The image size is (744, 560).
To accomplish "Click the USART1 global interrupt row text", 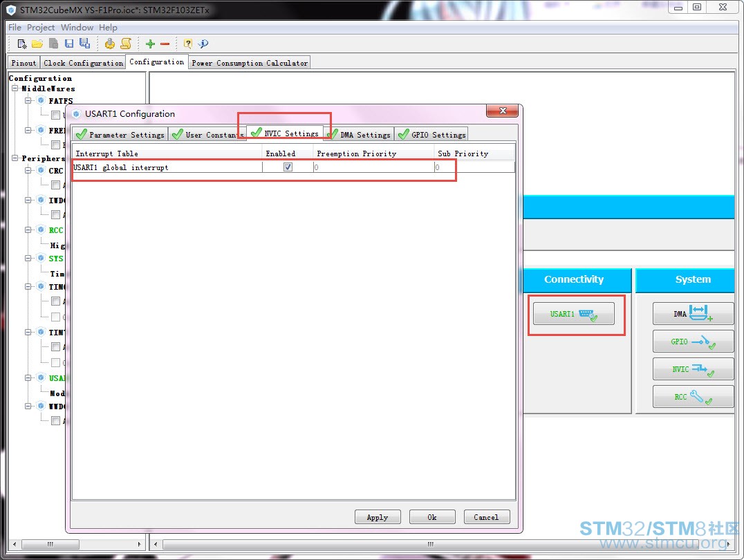I will 121,167.
